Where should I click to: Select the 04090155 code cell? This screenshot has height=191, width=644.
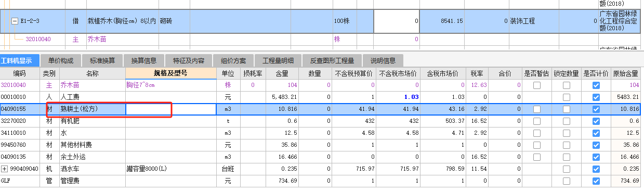[20, 109]
